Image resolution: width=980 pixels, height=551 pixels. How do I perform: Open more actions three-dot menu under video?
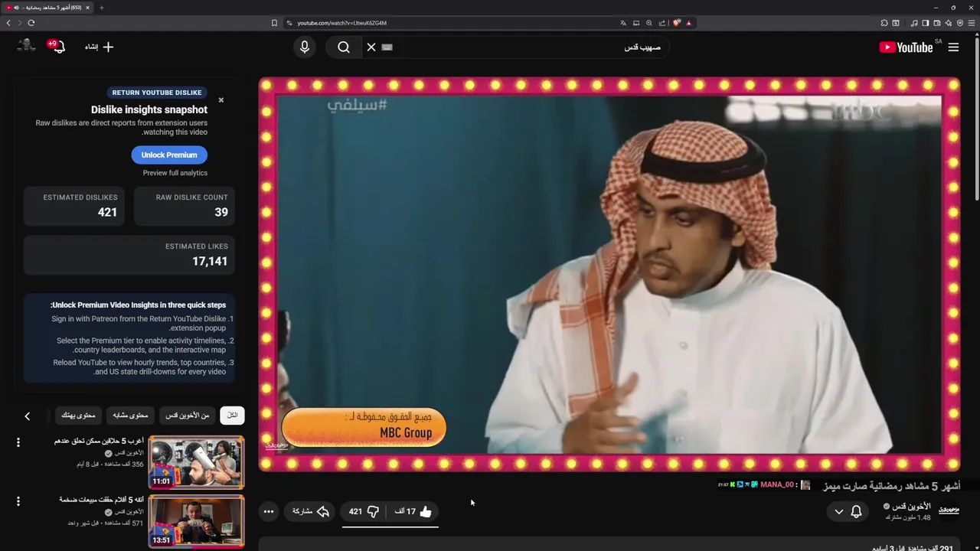268,511
